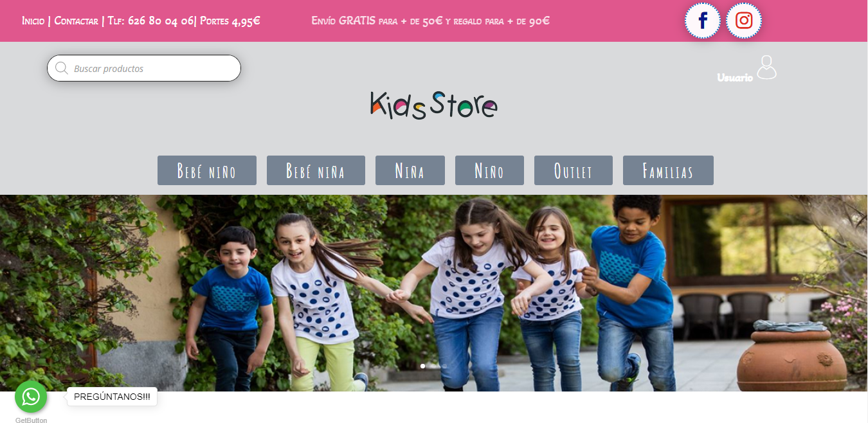Jump to the last carousel slide dot
This screenshot has width=868, height=423.
tap(444, 366)
